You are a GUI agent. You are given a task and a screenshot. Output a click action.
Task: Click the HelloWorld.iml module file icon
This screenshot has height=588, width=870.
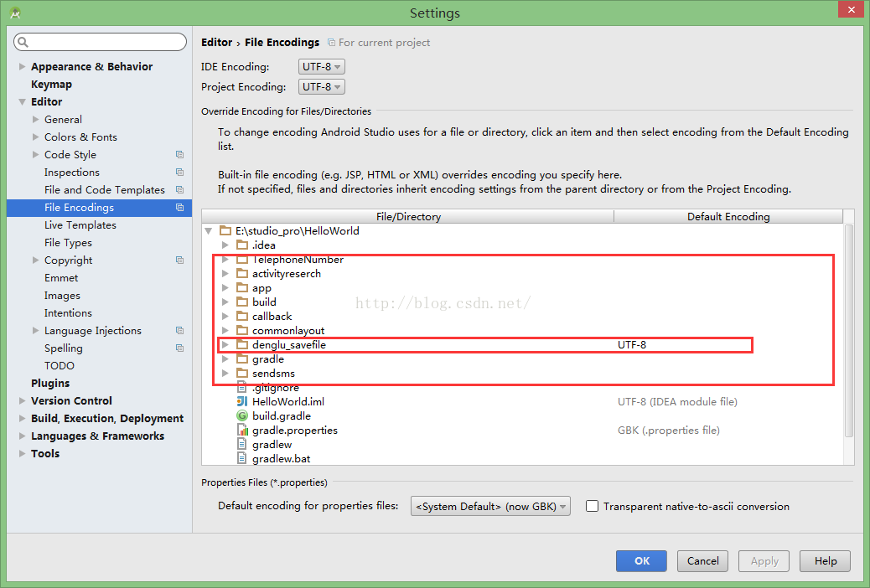(242, 401)
